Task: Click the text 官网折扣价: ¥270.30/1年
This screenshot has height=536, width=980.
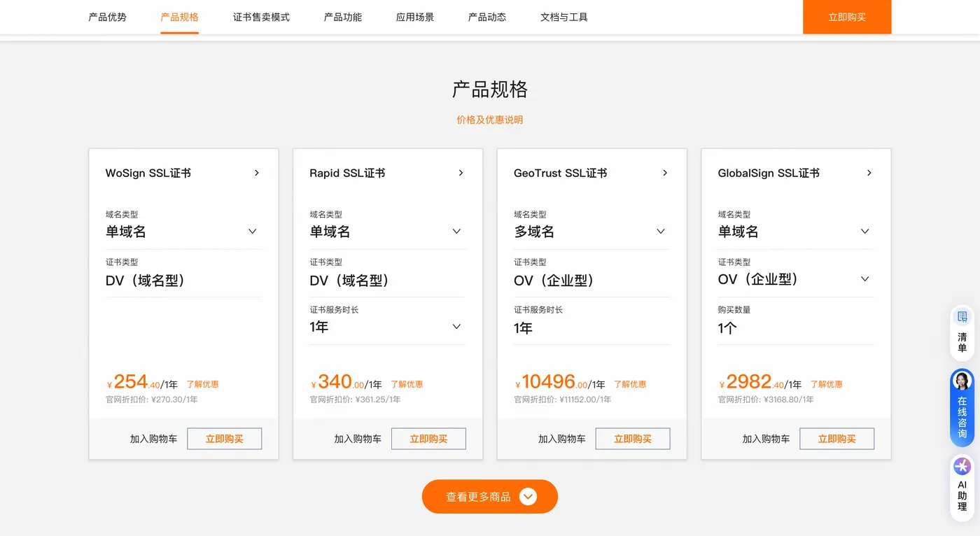Action: (152, 400)
